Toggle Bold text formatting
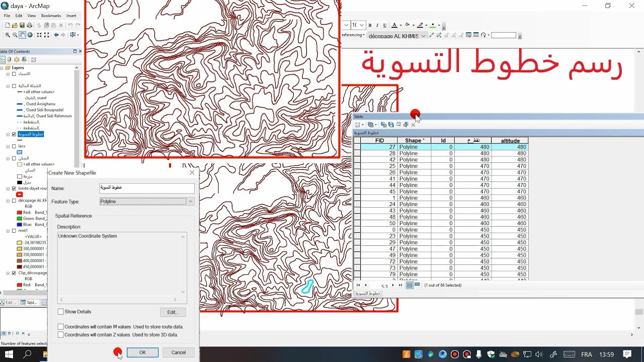The width and height of the screenshot is (644, 362). click(x=370, y=25)
